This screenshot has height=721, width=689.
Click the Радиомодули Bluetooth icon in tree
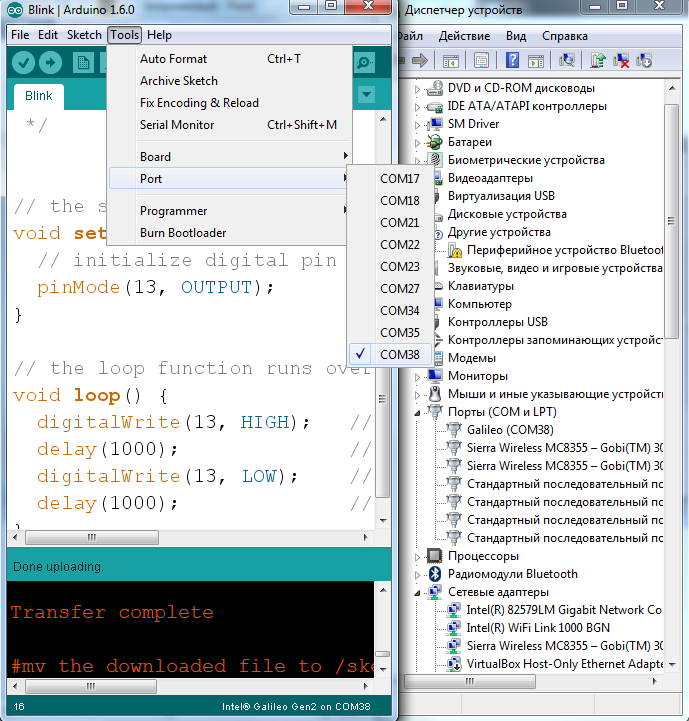(435, 574)
